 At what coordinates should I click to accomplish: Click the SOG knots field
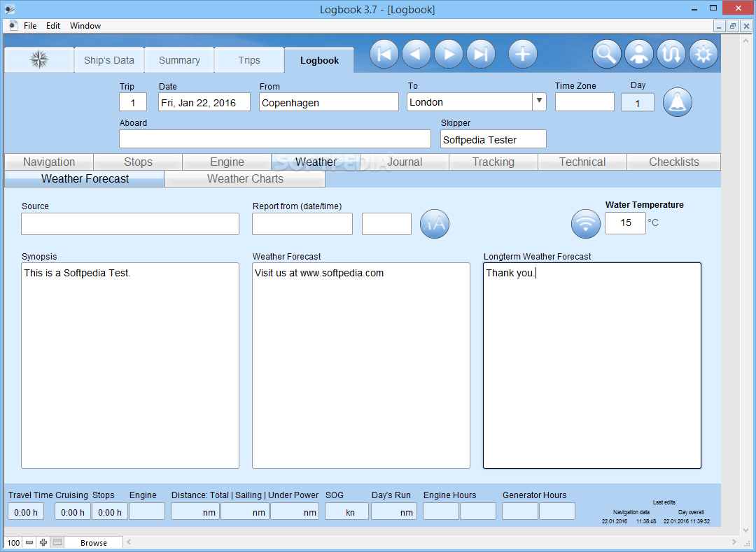click(x=346, y=511)
